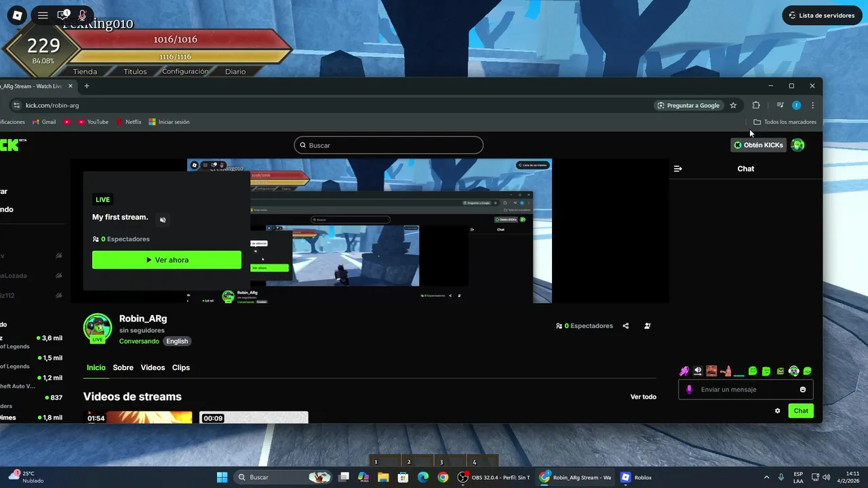The image size is (868, 488).
Task: Collapse the chat panel with arrow icon
Action: point(677,169)
